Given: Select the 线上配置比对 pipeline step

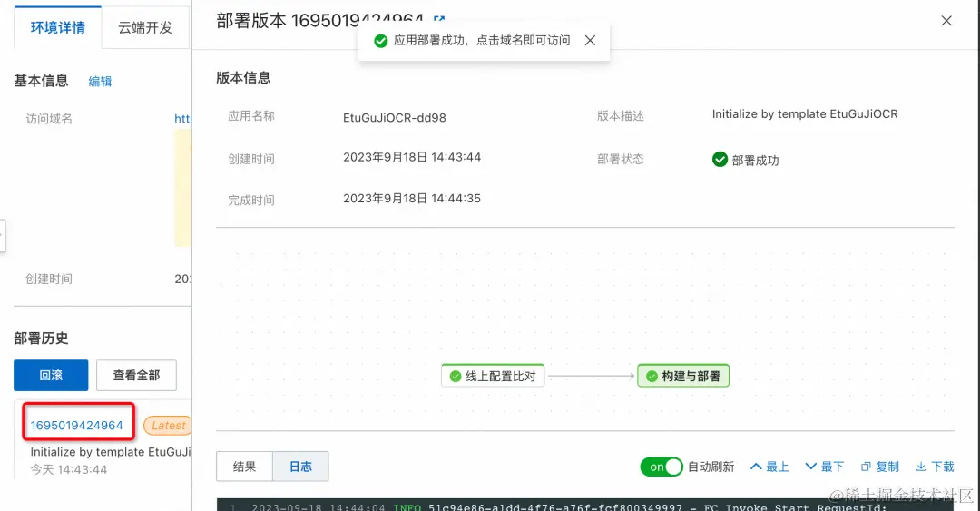Looking at the screenshot, I should (x=493, y=376).
